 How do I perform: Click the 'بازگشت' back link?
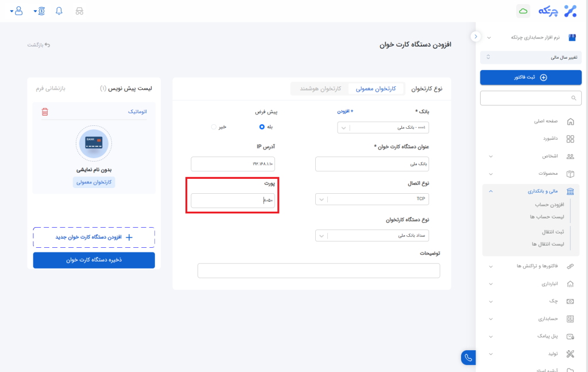point(39,44)
